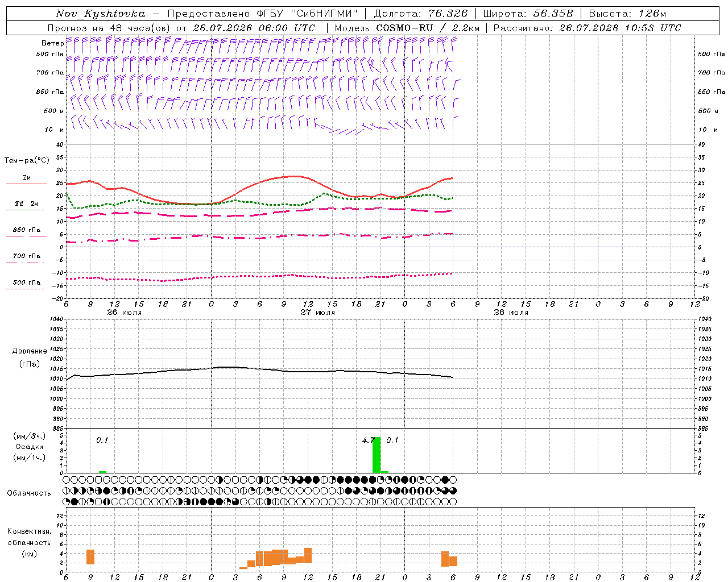Viewport: 728px width, 582px height.
Task: Click the tallest orange convective cloud bar
Action: 308,555
